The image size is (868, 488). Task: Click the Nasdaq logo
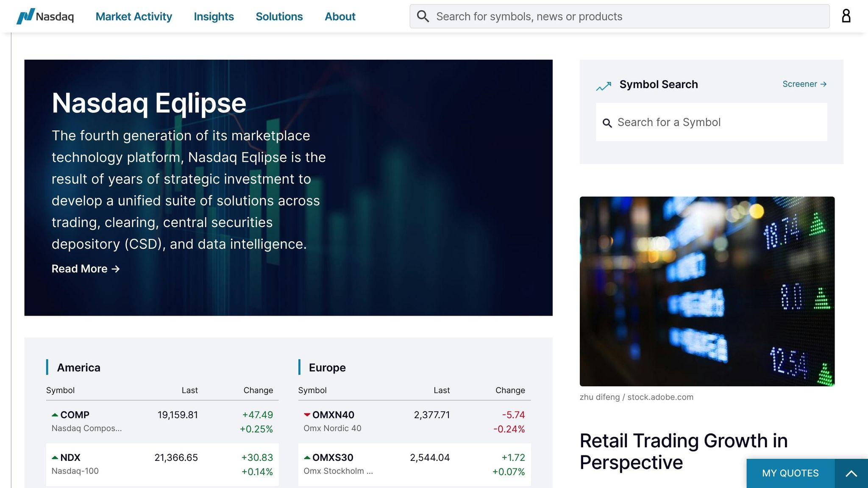pos(45,16)
